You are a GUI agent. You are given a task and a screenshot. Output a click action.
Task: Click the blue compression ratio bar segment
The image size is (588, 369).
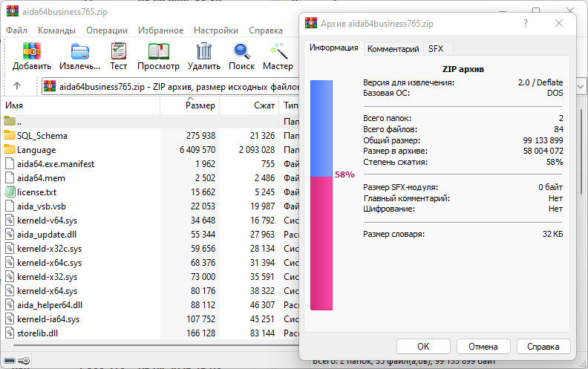(321, 128)
